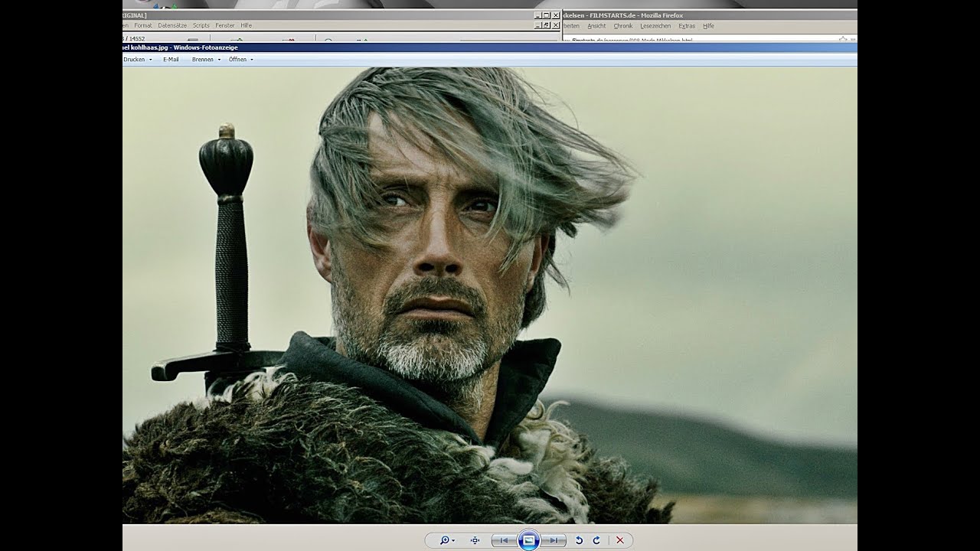Viewport: 980px width, 551px height.
Task: Start the slideshow with the round center button
Action: tap(528, 540)
